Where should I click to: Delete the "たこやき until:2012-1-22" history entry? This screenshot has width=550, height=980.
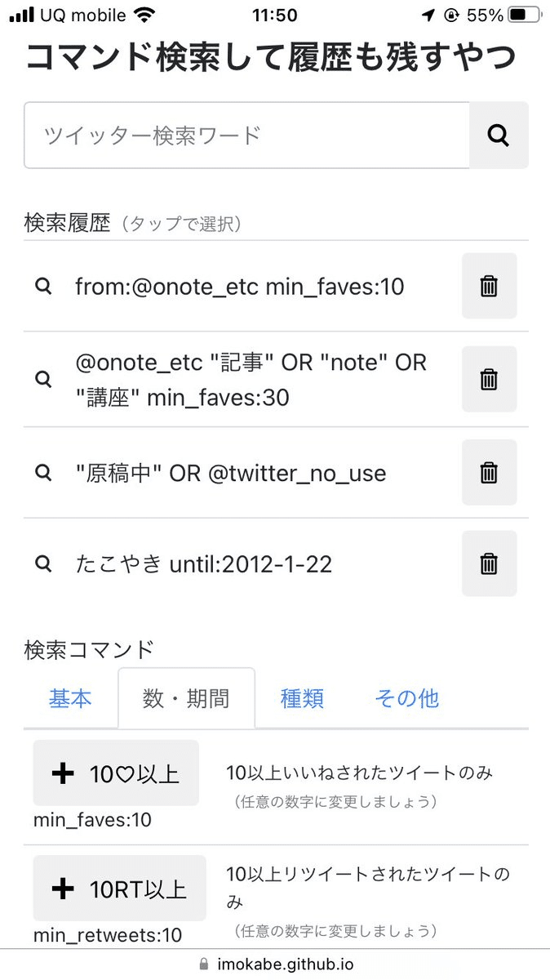tap(488, 563)
